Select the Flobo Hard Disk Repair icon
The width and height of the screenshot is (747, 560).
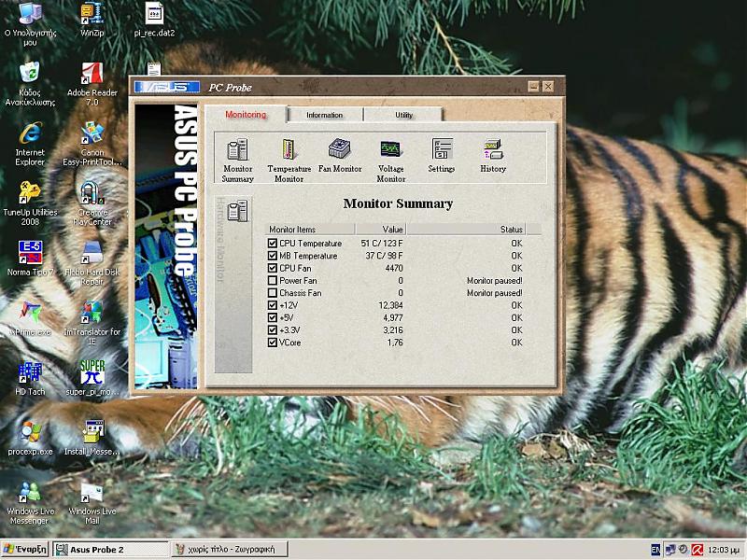[x=92, y=263]
